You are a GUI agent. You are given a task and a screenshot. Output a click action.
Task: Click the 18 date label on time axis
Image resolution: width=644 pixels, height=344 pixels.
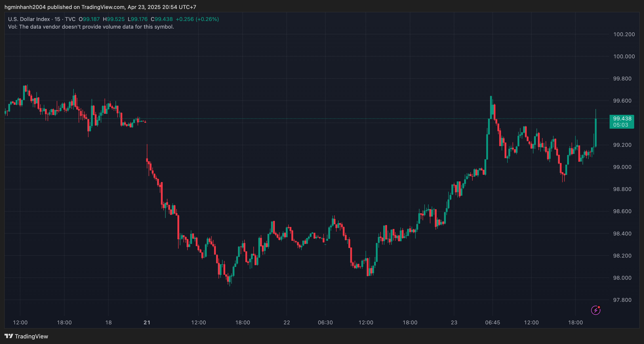tap(109, 323)
